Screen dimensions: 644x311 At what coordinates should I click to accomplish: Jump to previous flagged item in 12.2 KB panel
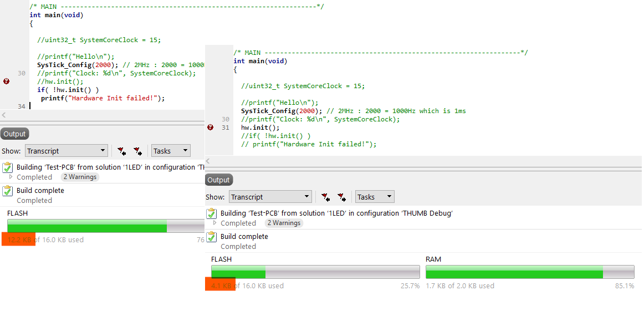(121, 151)
